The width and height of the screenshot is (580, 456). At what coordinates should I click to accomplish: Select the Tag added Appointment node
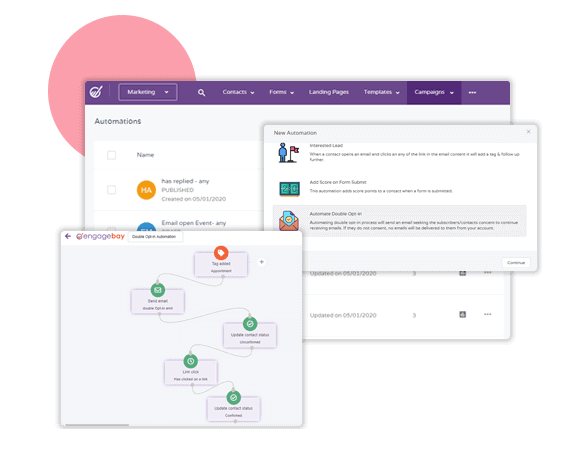pos(221,264)
